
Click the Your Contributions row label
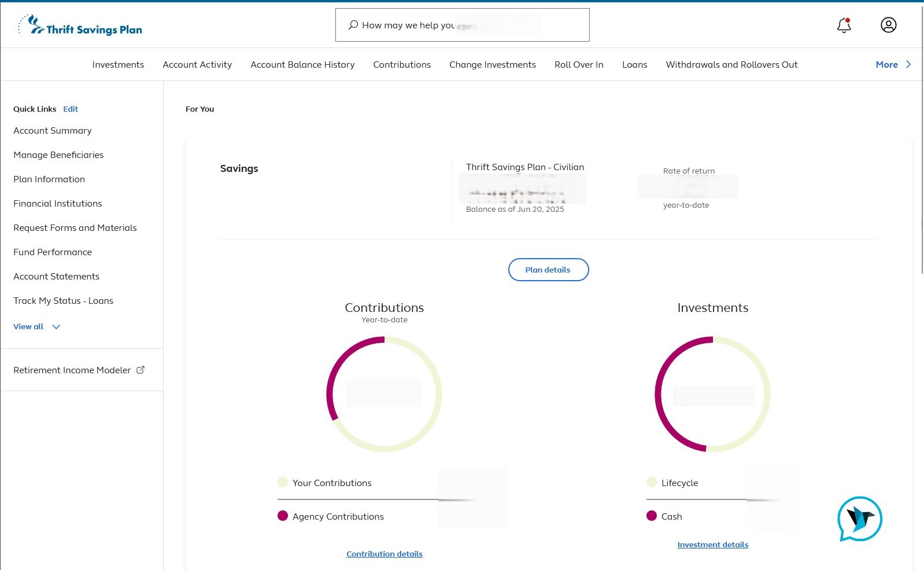pos(332,483)
